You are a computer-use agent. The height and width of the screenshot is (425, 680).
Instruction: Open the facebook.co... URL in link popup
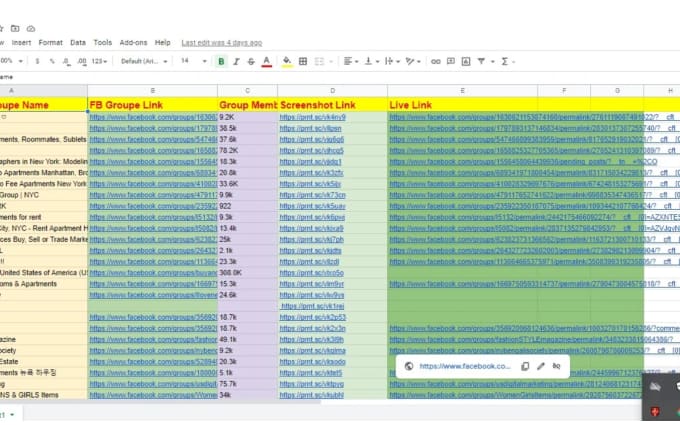[x=465, y=366]
